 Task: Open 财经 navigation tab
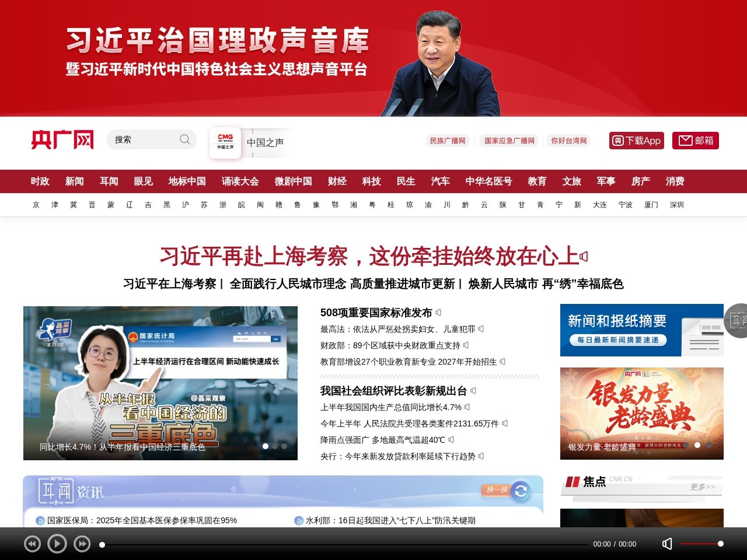click(337, 181)
